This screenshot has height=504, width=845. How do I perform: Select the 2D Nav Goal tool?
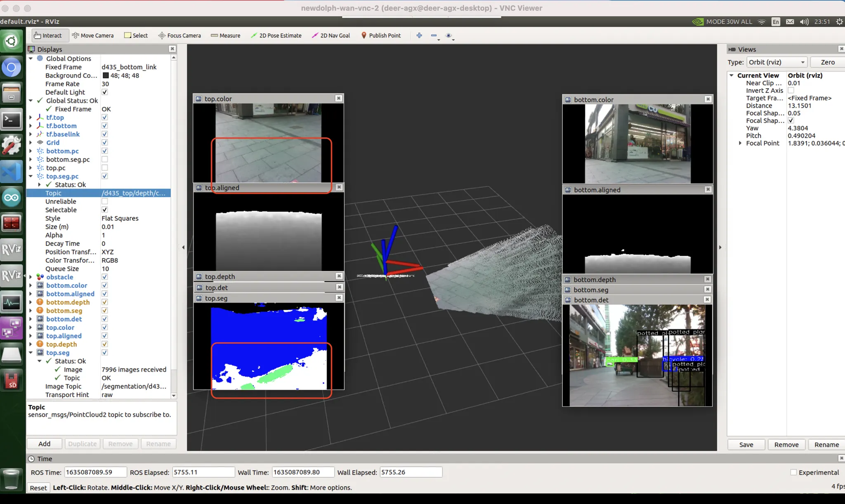coord(331,35)
